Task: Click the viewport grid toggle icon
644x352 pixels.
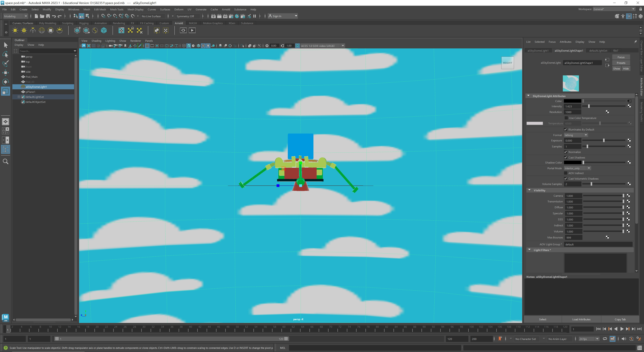Action: (147, 46)
